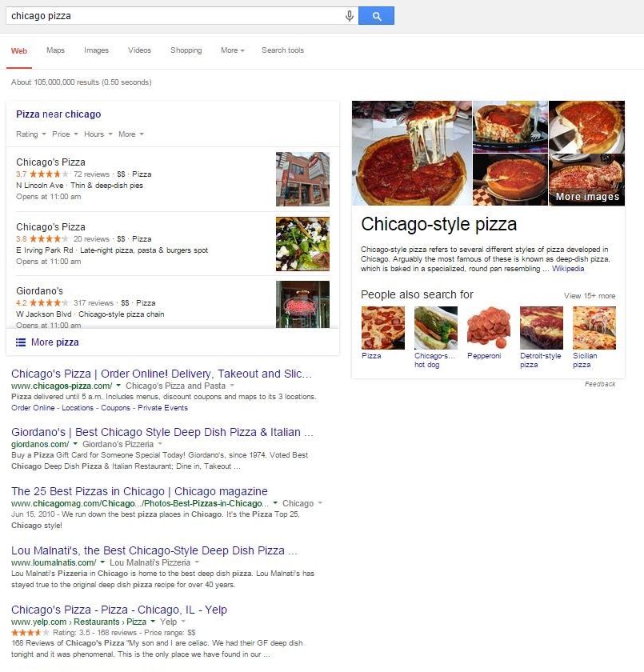This screenshot has height=672, width=644.
Task: Open the Hours filter dropdown
Action: 98,134
